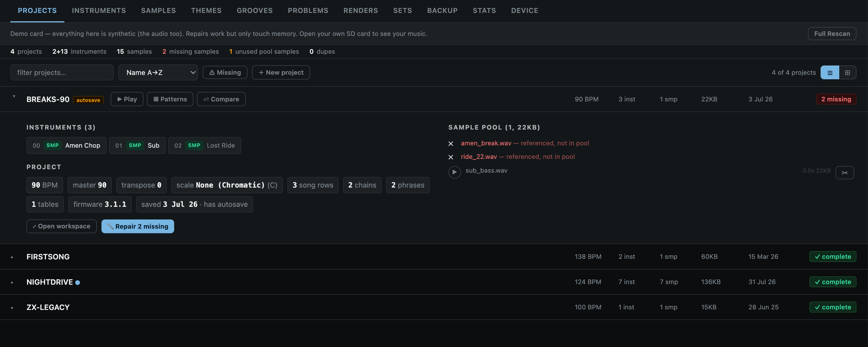Select instrument 00 Amen Chop
This screenshot has height=347, width=868.
(x=66, y=146)
